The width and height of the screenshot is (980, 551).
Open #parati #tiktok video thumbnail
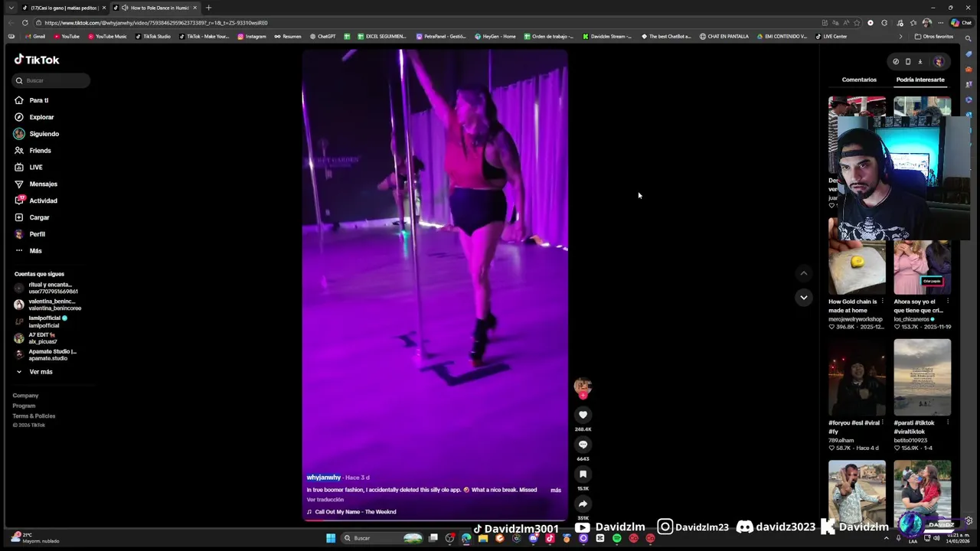(x=922, y=377)
